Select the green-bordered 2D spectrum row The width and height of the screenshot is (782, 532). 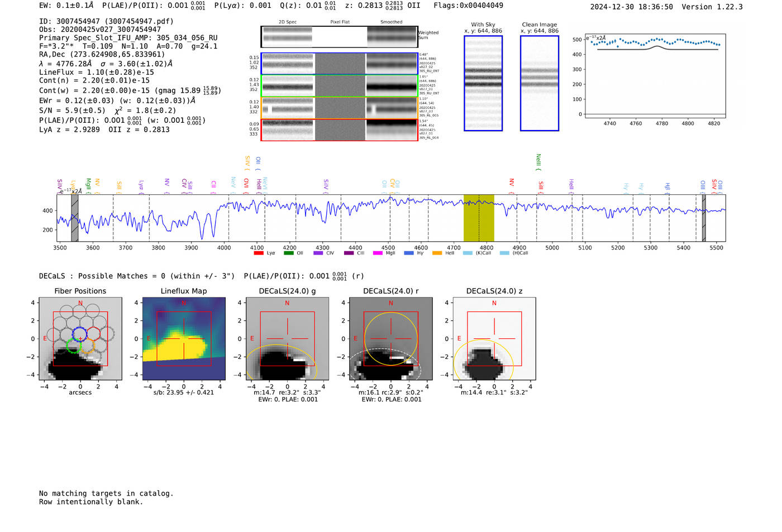[339, 86]
